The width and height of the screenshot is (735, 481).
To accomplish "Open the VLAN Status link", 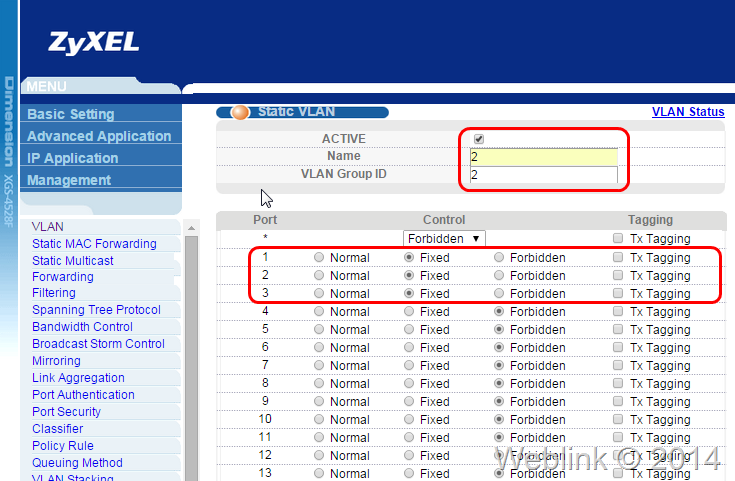I will point(688,112).
